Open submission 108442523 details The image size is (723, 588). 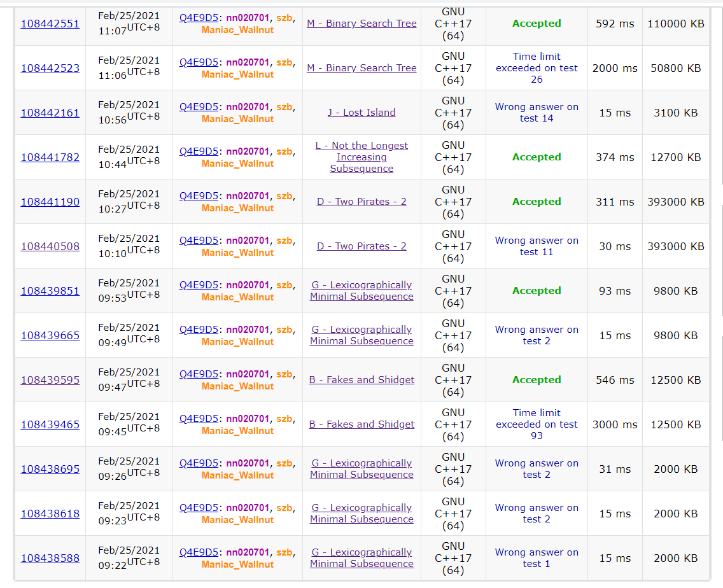point(50,68)
